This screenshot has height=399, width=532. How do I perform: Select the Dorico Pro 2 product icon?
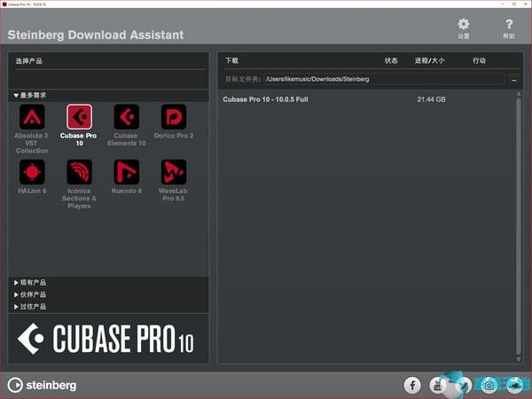click(x=174, y=117)
